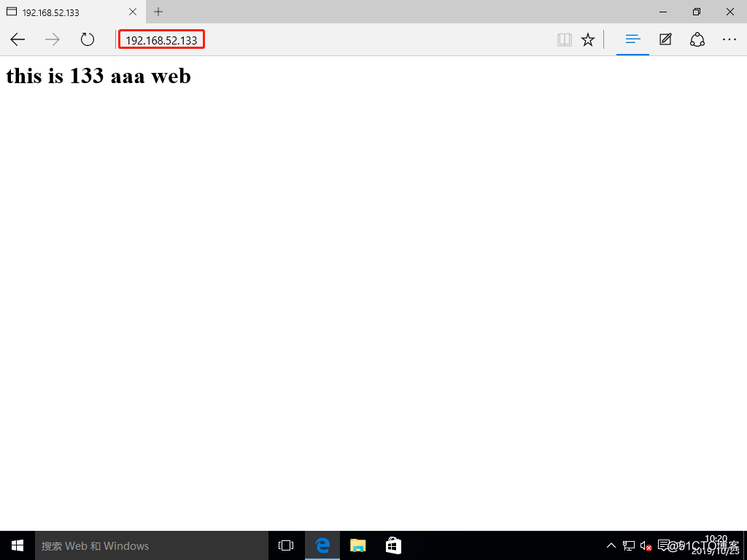
Task: Open the Hub three-lines icon
Action: [632, 39]
